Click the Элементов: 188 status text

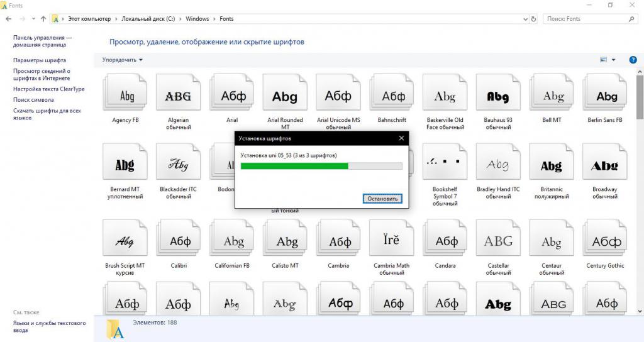click(155, 323)
